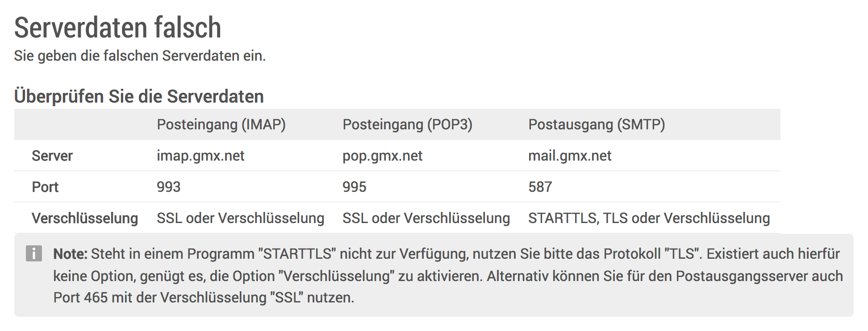The width and height of the screenshot is (868, 331).
Task: Click the "STARTTLS, TLS oder Verschlüsselung" cell
Action: (649, 218)
